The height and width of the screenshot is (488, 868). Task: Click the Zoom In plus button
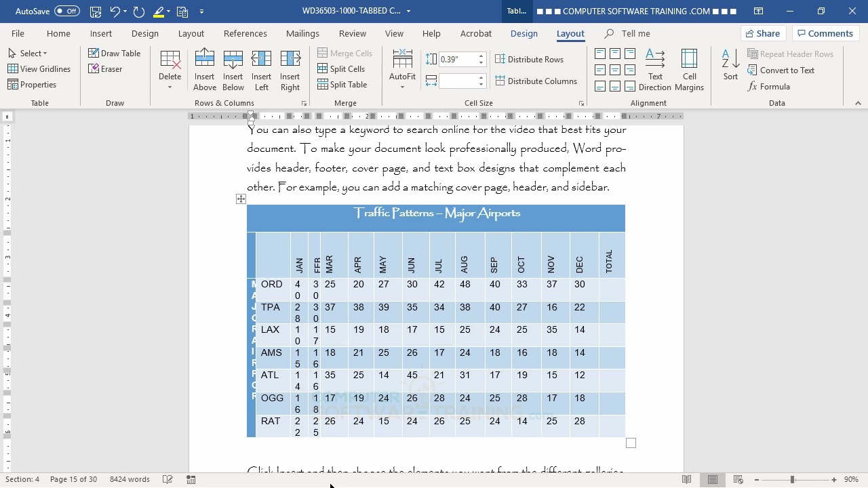(834, 479)
